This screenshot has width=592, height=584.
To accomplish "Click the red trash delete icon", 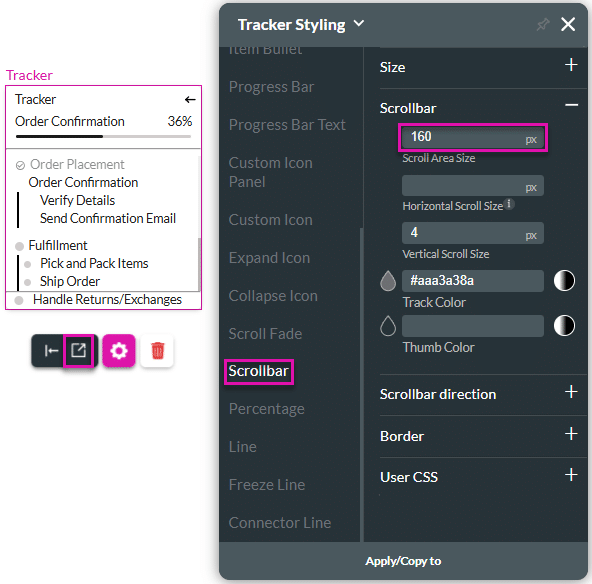I will point(157,351).
